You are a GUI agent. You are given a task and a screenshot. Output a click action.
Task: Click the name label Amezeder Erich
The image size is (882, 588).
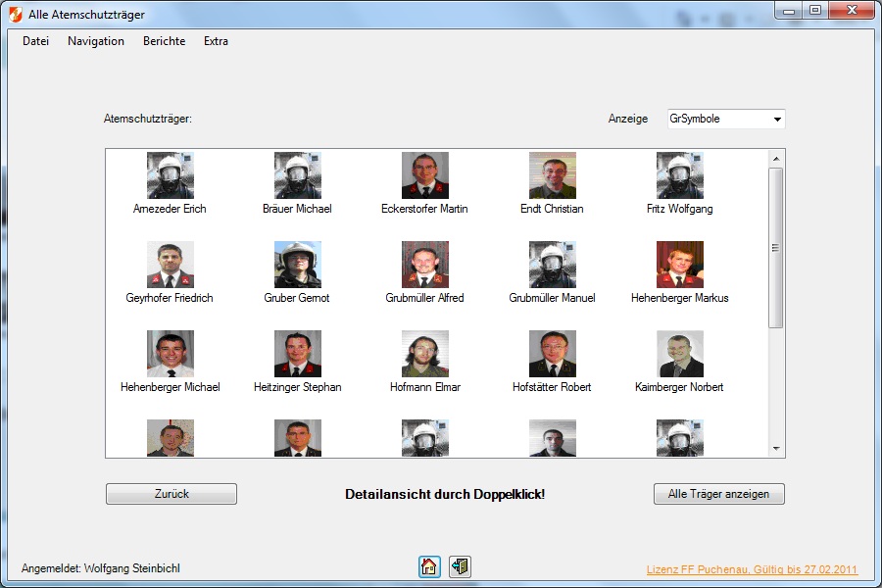click(x=170, y=209)
